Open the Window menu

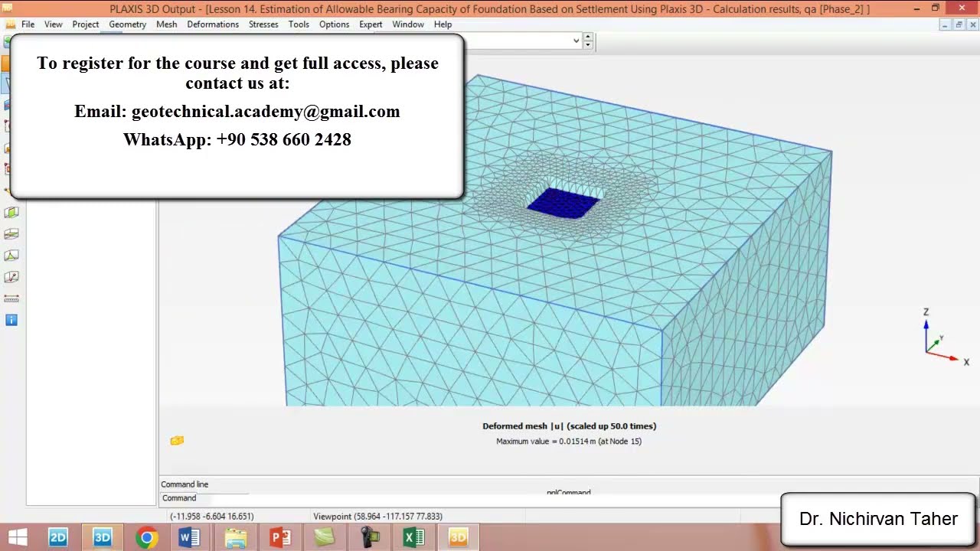pyautogui.click(x=408, y=24)
